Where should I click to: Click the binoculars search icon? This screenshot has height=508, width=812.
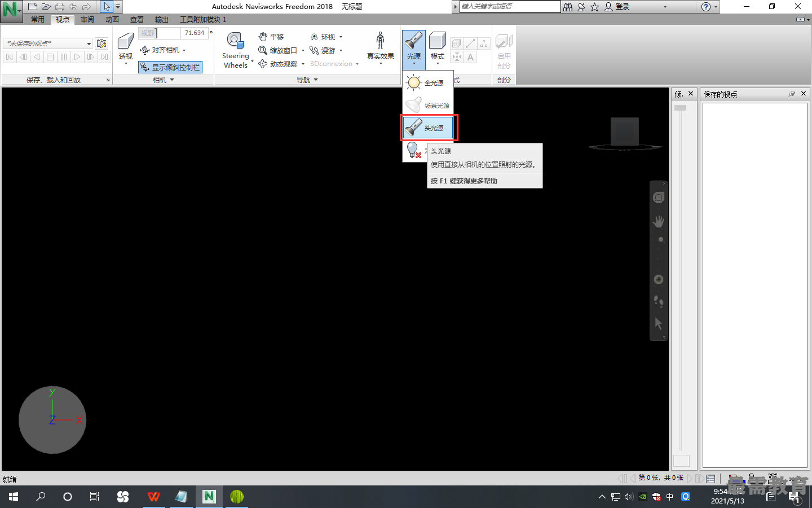pos(568,7)
